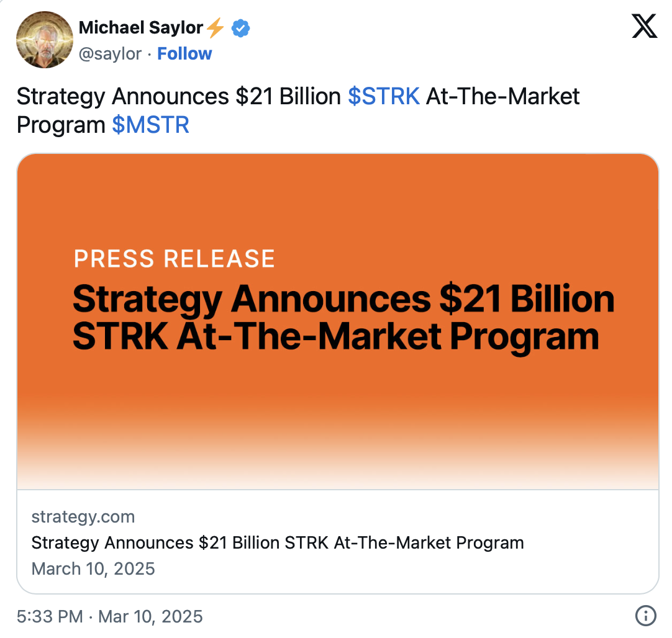Image resolution: width=672 pixels, height=638 pixels.
Task: Open the $MSTR cashtag
Action: (x=150, y=125)
